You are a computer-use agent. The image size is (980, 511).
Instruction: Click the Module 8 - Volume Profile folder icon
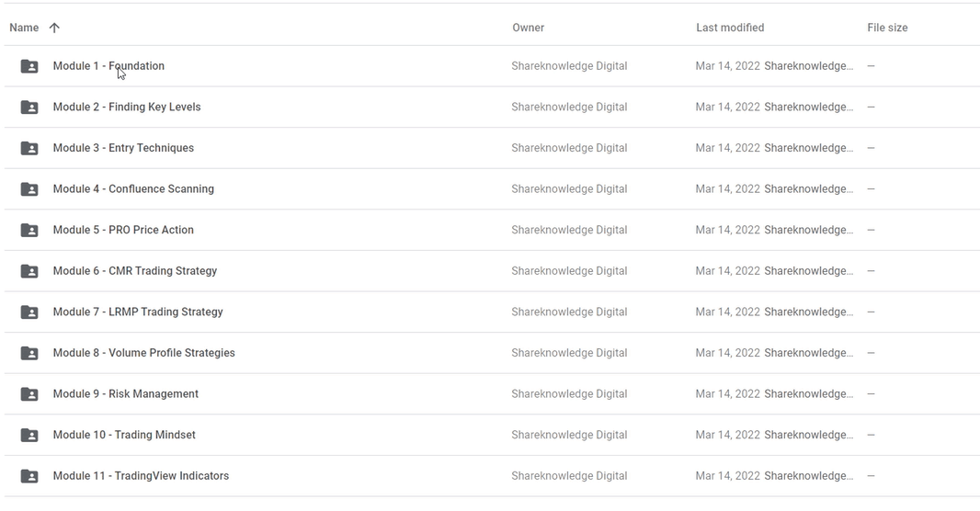[29, 353]
